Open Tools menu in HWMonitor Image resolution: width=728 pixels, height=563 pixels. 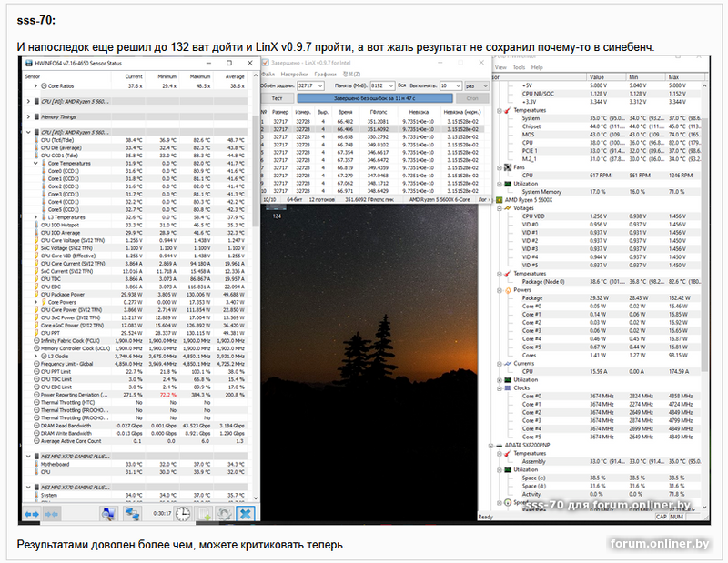(519, 67)
